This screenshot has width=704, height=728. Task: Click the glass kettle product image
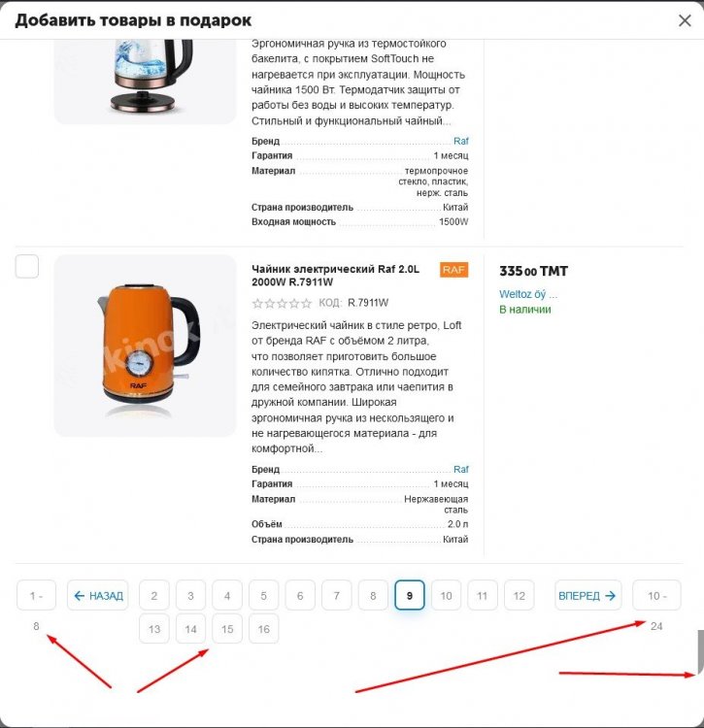[x=145, y=82]
